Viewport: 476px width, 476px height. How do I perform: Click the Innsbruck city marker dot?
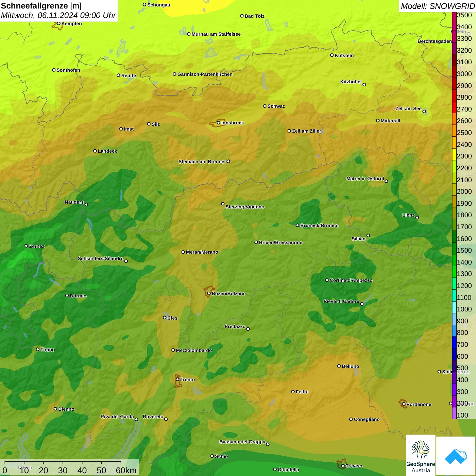click(218, 123)
